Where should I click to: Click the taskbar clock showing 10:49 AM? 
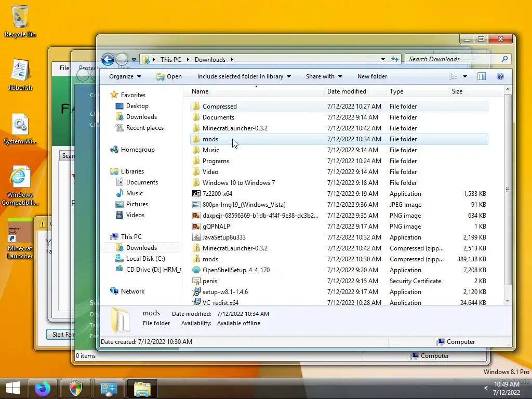click(507, 388)
